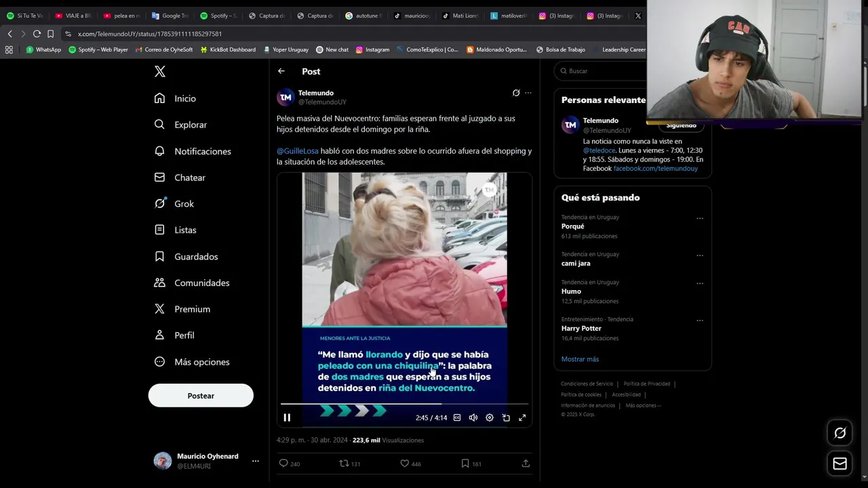Screen dimensions: 868x488
Task: Seek on the video progress bar
Action: pos(404,404)
